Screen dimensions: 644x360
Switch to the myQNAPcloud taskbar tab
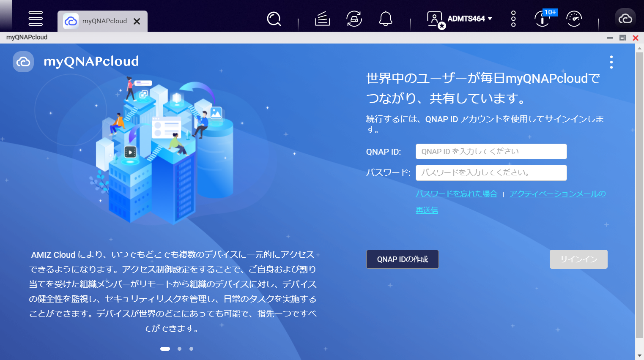click(x=102, y=21)
